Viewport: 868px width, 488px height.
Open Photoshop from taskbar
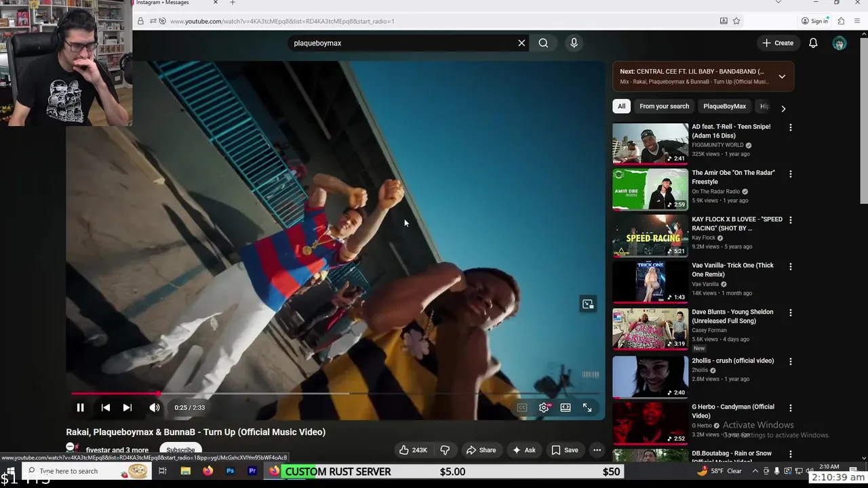pos(230,471)
